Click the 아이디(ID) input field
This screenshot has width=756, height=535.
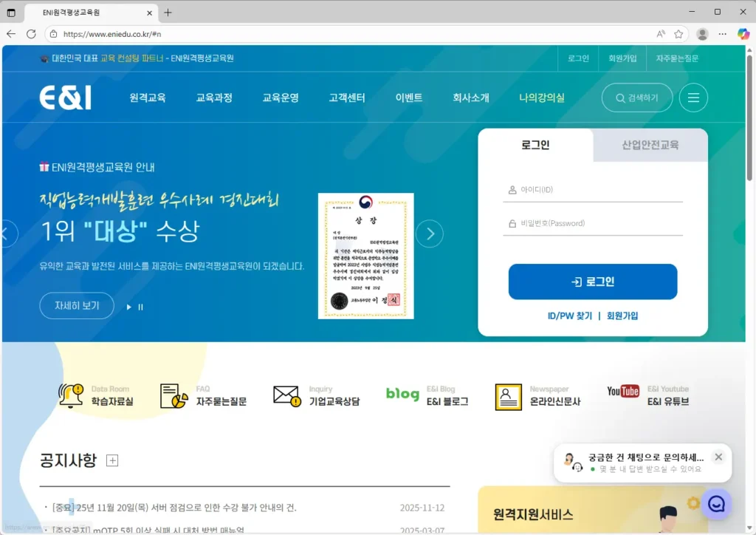click(593, 190)
